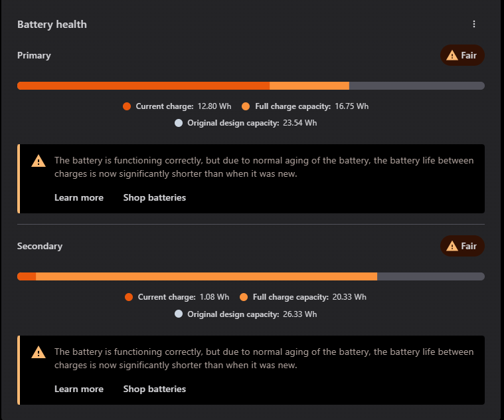Open the Battery health three-dot menu

point(474,24)
